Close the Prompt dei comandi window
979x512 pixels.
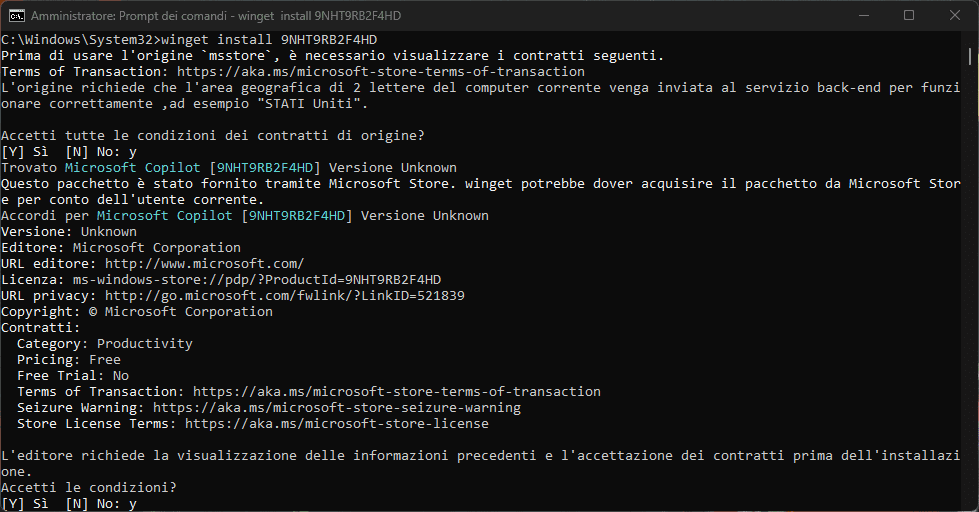tap(954, 16)
